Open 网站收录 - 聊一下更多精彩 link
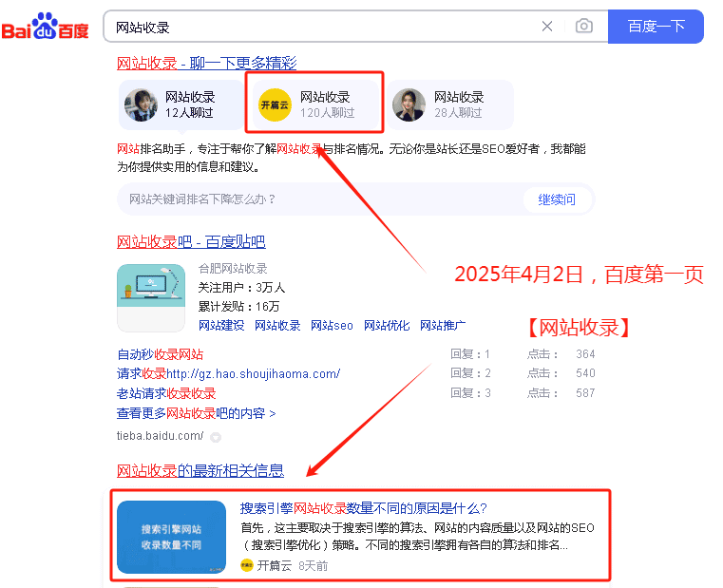This screenshot has height=588, width=723. pos(206,64)
